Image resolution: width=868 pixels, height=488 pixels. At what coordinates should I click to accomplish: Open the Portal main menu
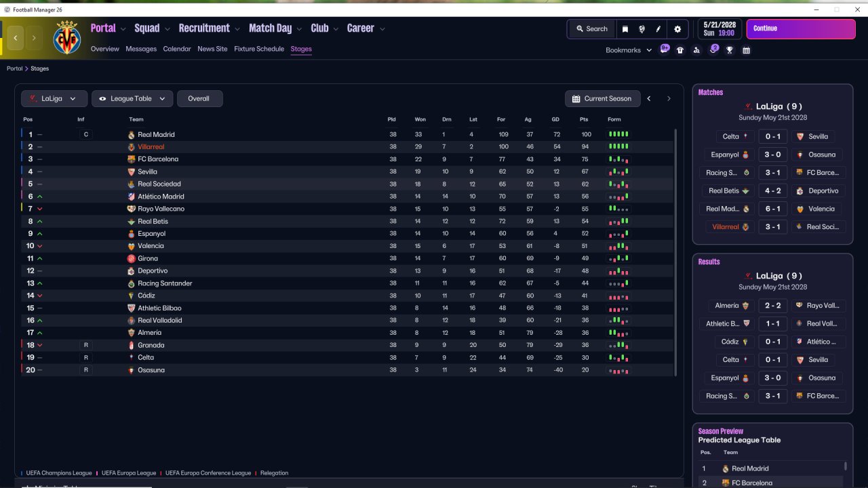tap(103, 28)
